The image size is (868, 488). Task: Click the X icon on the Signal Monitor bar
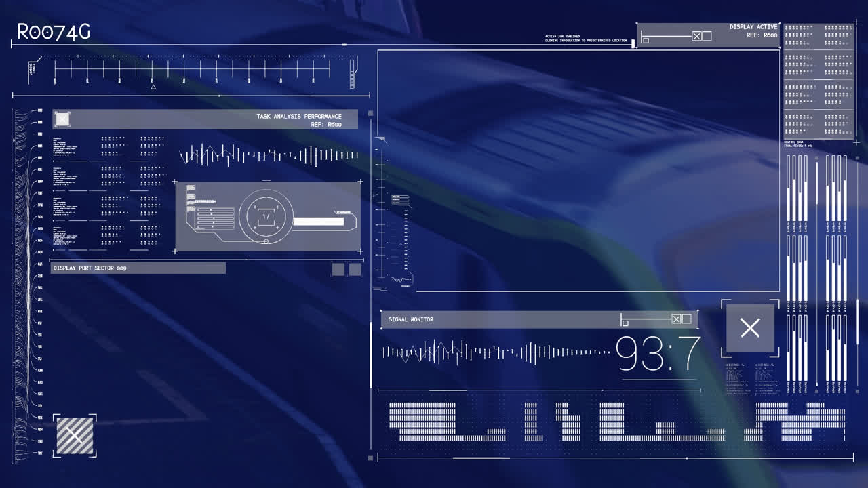click(677, 318)
